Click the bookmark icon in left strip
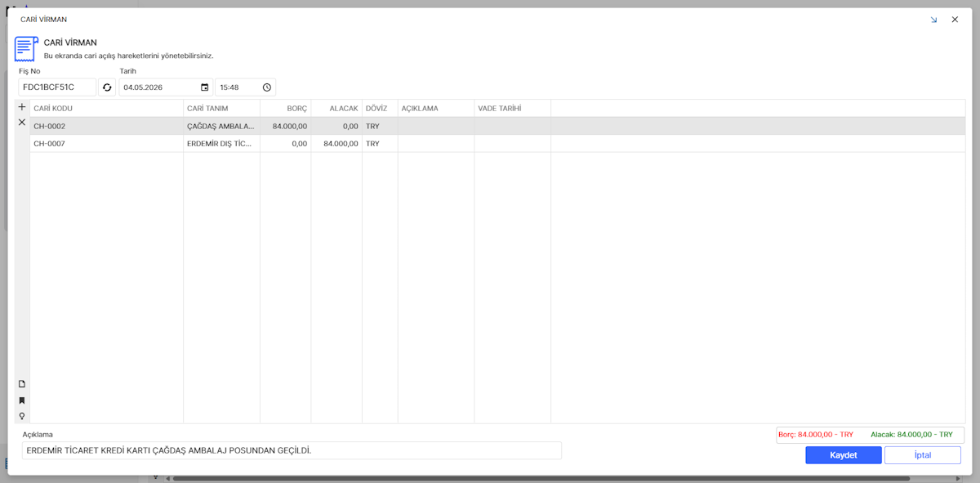 (22, 400)
